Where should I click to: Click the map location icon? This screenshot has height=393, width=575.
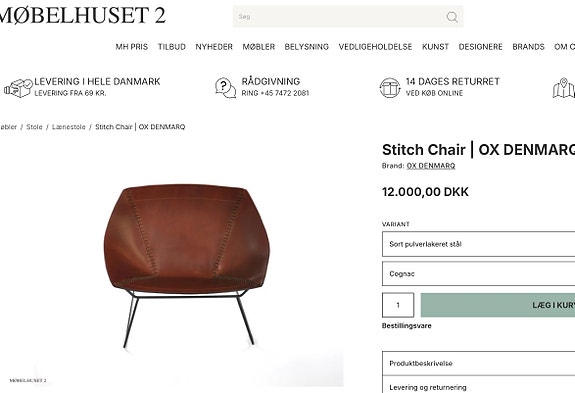pos(564,88)
